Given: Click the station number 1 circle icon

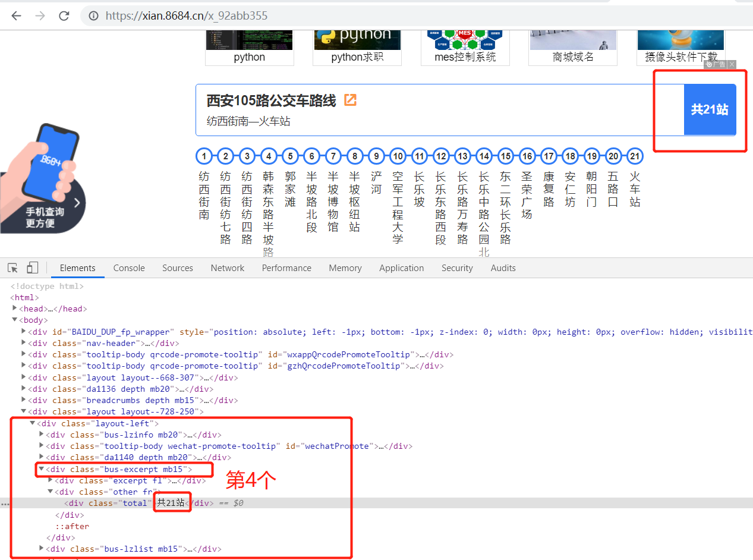Looking at the screenshot, I should pos(204,156).
